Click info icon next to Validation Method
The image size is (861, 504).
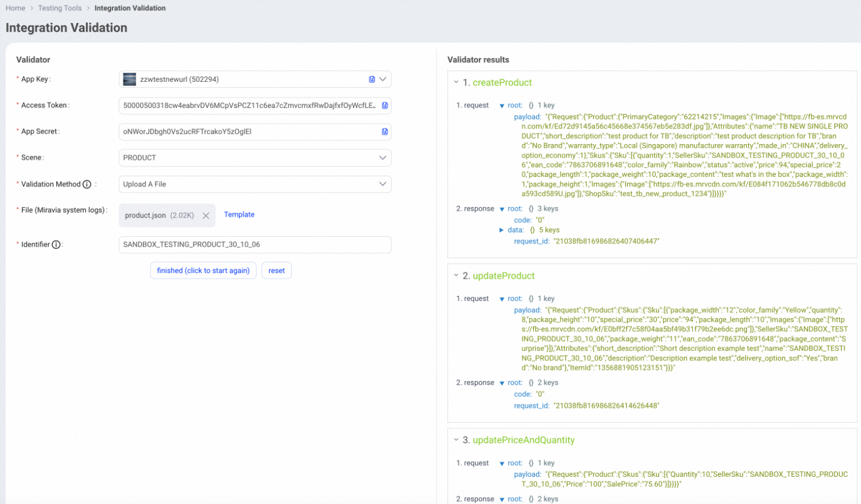87,184
